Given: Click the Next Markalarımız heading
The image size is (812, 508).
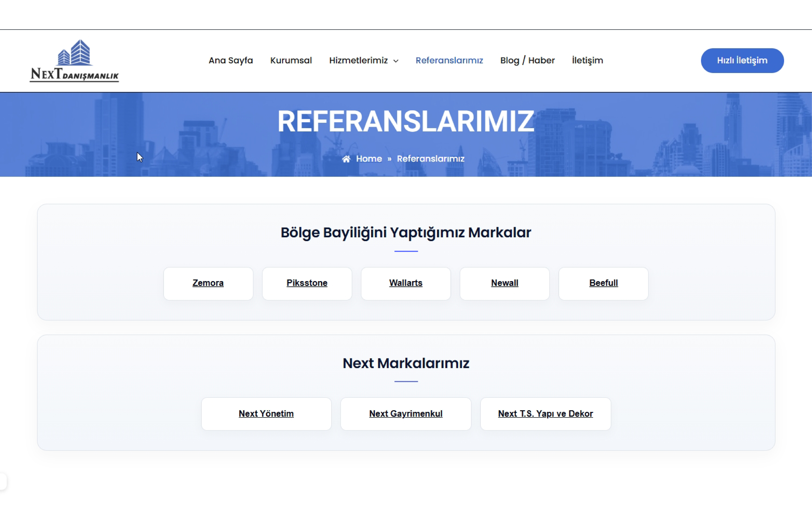Looking at the screenshot, I should coord(406,363).
